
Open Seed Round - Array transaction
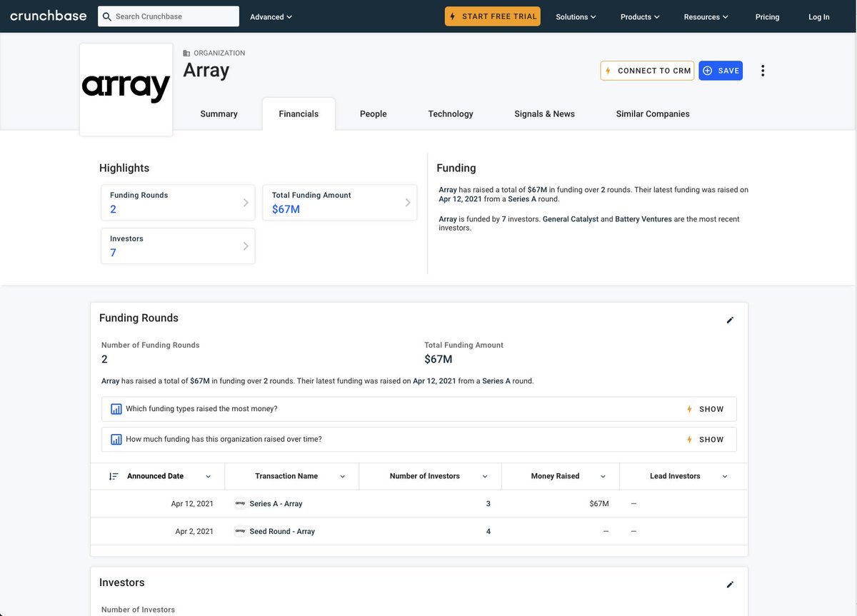[282, 532]
